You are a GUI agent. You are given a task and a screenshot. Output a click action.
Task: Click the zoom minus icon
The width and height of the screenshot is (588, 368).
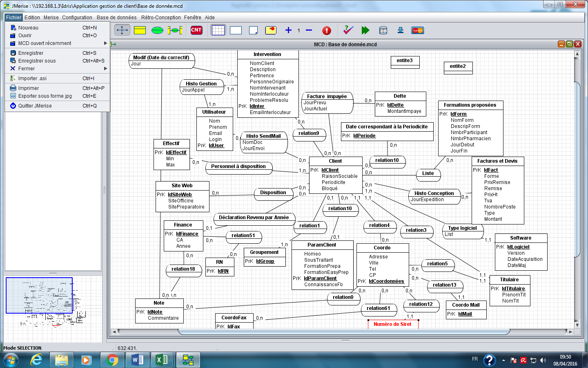click(308, 30)
